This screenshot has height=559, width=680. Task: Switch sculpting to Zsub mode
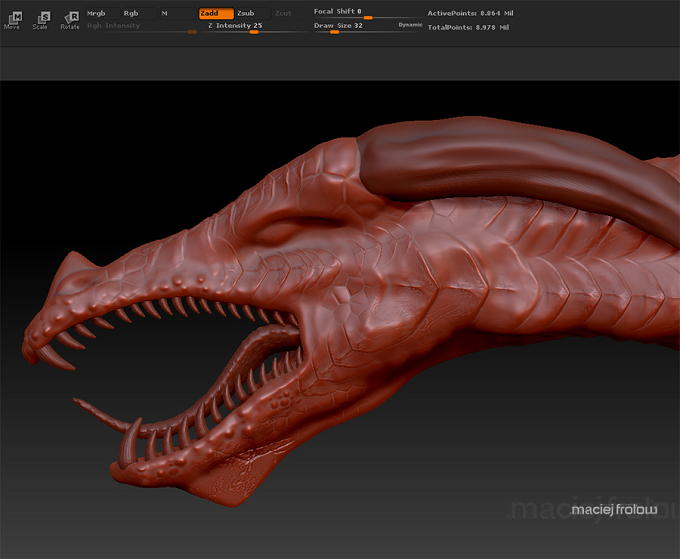(x=253, y=13)
